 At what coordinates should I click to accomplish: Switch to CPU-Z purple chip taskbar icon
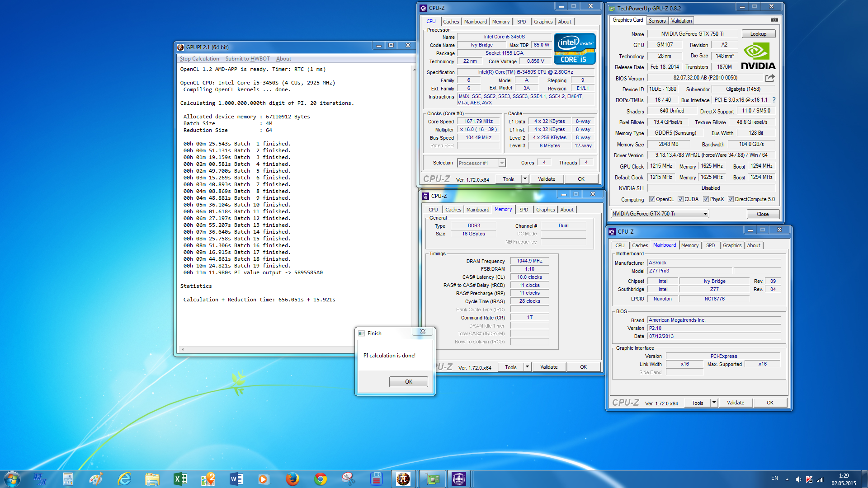click(x=459, y=479)
